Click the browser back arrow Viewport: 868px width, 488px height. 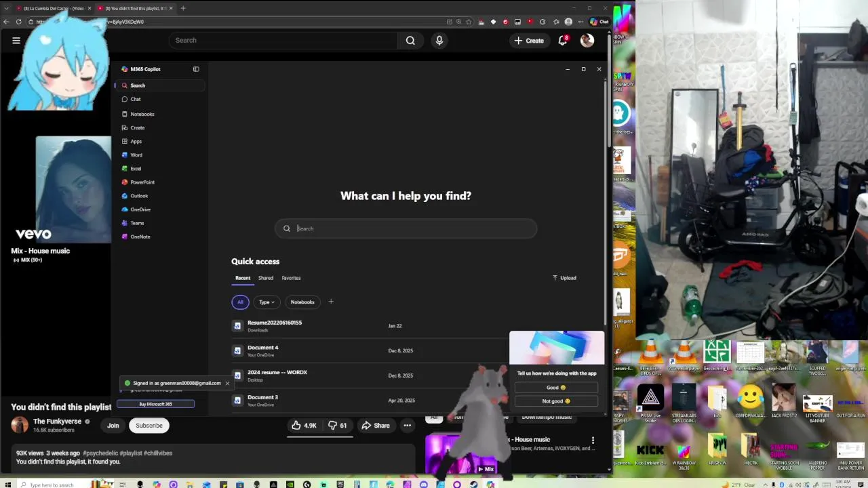6,22
